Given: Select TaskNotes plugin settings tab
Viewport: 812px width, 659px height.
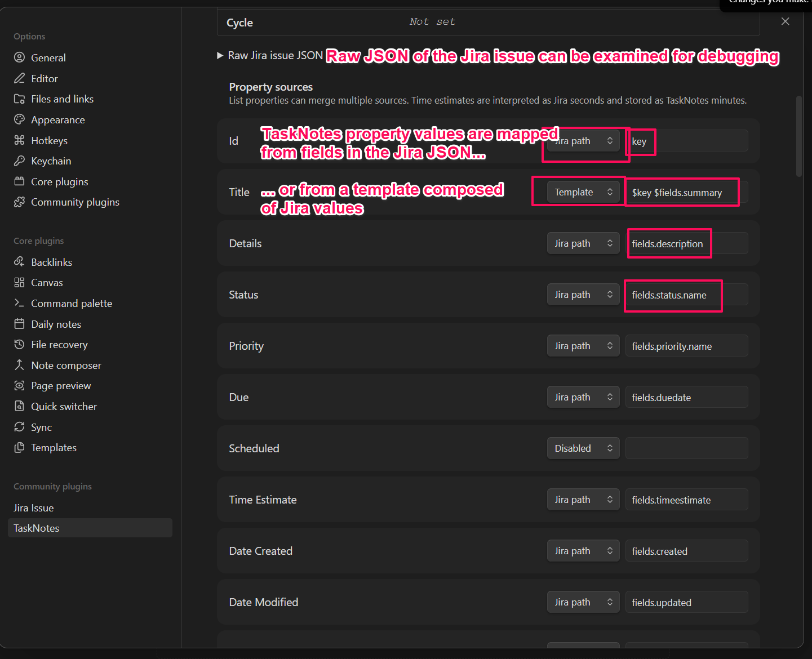Looking at the screenshot, I should (90, 528).
